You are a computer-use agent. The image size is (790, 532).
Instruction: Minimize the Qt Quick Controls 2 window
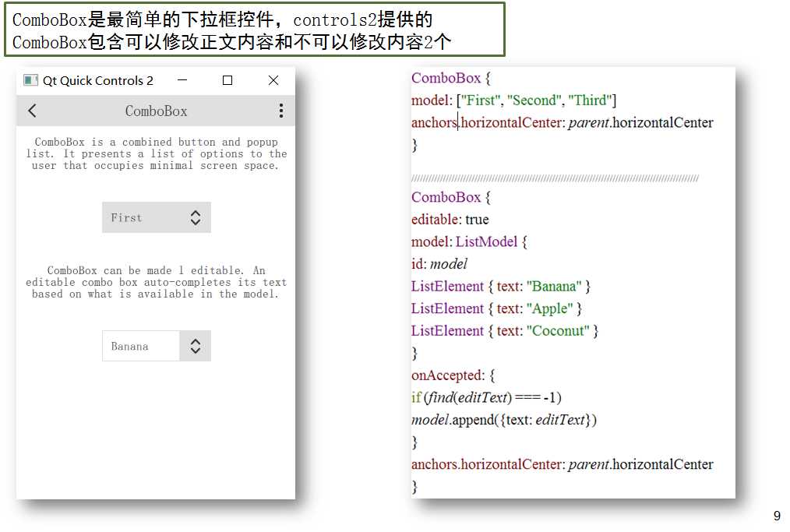[x=182, y=80]
